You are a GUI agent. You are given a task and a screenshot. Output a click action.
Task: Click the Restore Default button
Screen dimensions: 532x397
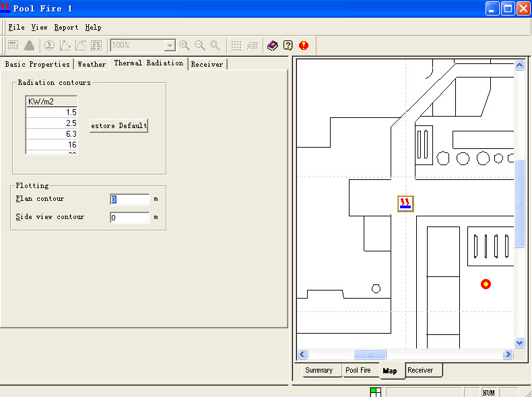[x=119, y=125]
